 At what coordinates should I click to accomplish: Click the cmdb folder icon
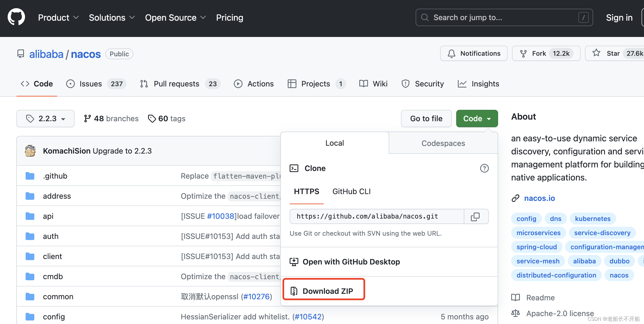click(x=30, y=276)
